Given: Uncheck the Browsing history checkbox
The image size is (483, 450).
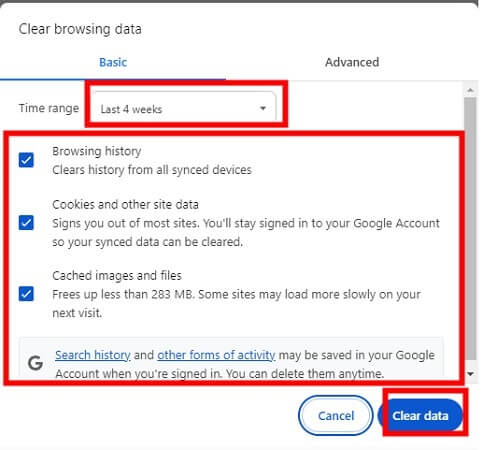Looking at the screenshot, I should click(26, 160).
